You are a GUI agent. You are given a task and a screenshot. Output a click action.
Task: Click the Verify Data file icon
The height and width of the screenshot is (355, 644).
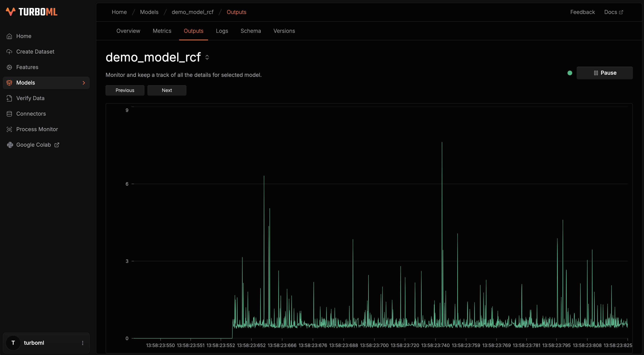9,98
